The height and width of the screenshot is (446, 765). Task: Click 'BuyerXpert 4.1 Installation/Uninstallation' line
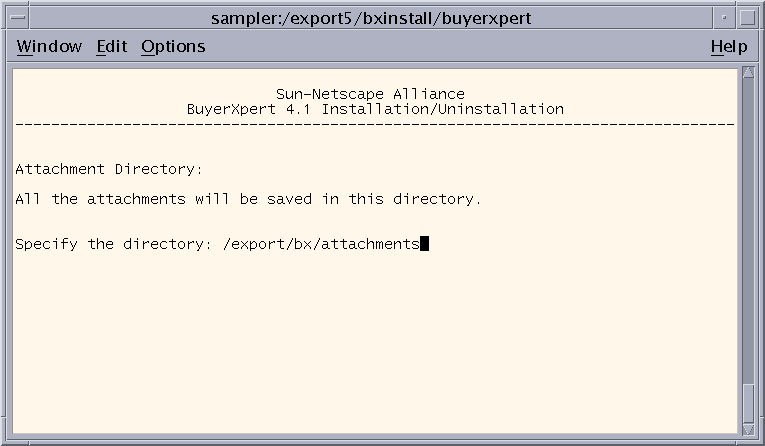[x=375, y=109]
